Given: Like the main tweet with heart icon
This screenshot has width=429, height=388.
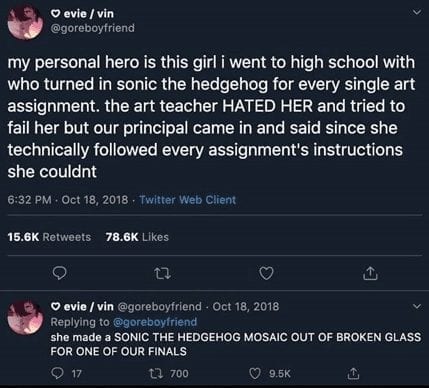Looking at the screenshot, I should point(266,273).
